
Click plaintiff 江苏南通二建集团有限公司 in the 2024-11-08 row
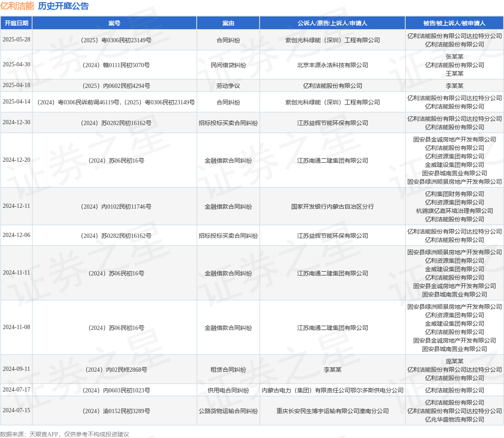pos(332,328)
